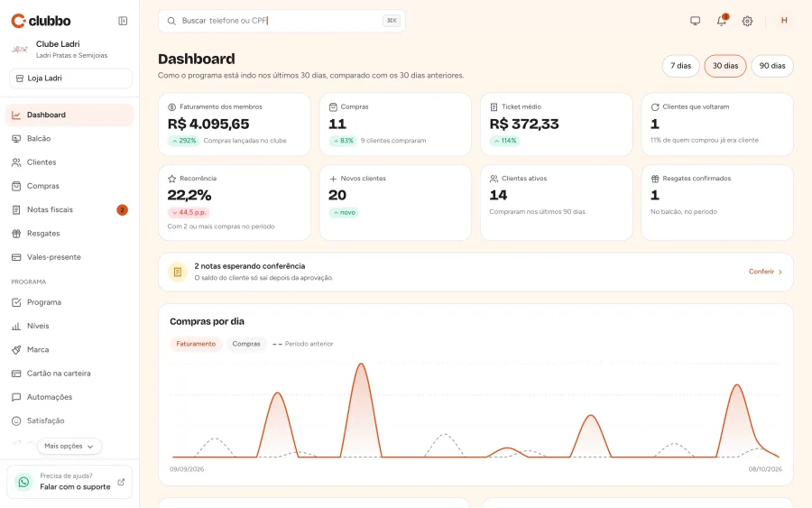This screenshot has width=812, height=508.
Task: Click Período anterior legend entry
Action: [303, 344]
